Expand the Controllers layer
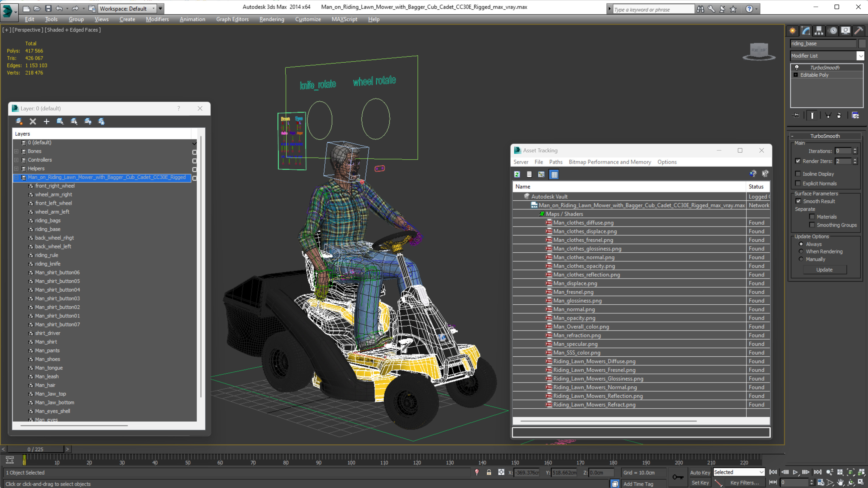The width and height of the screenshot is (868, 488). click(x=16, y=160)
